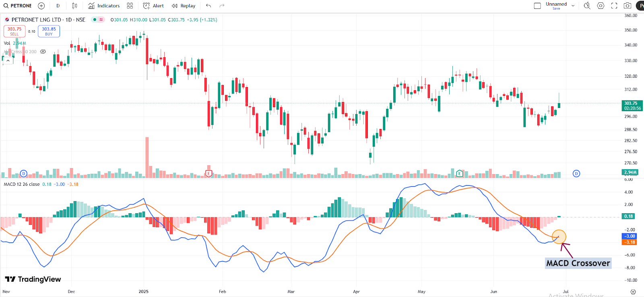Image resolution: width=644 pixels, height=297 pixels.
Task: Click the 350.00 price axis value
Action: [631, 30]
